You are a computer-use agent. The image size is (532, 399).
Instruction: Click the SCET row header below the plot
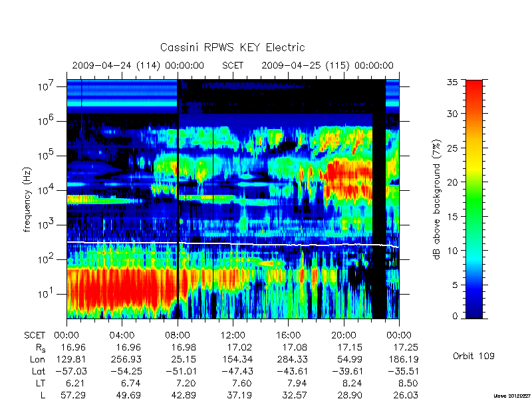(35, 335)
